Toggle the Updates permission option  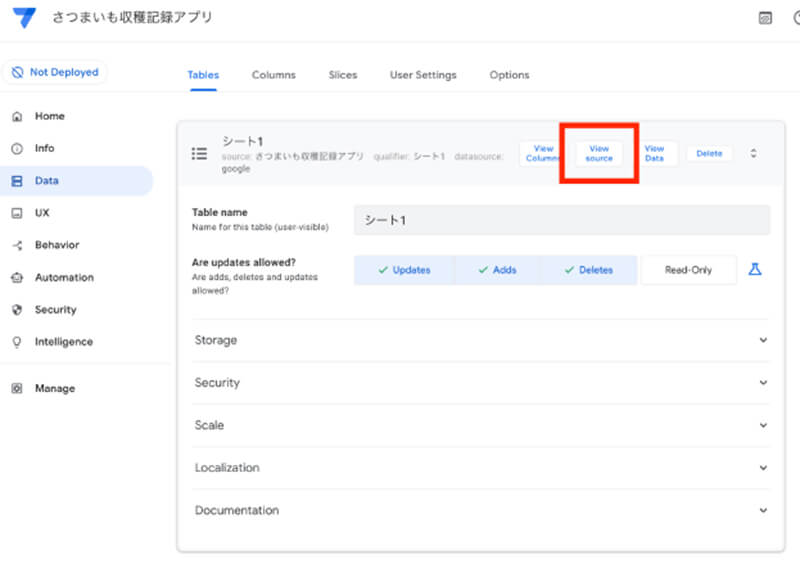coord(404,270)
